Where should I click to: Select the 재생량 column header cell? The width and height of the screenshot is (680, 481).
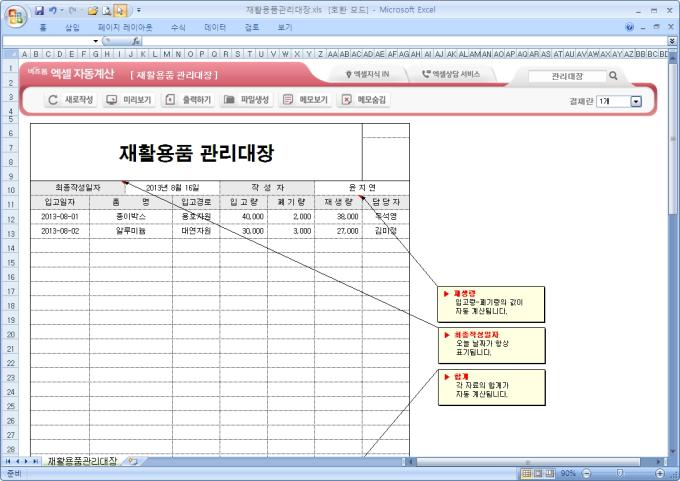coord(338,202)
